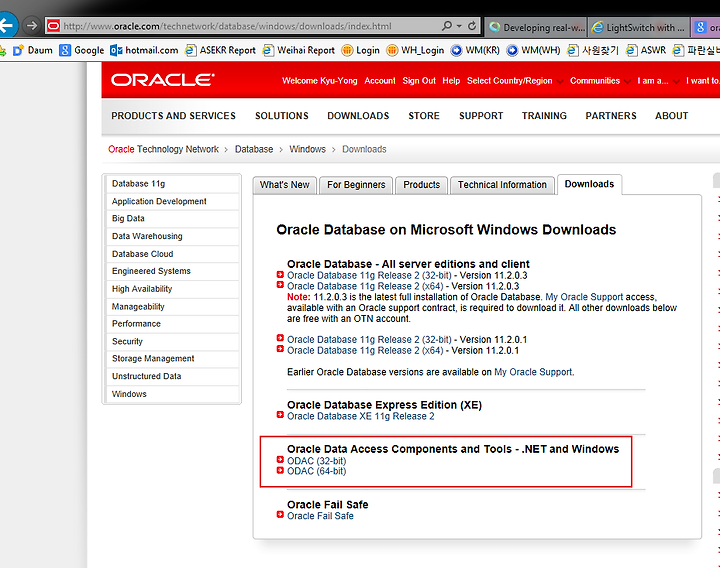Open the ASWR bookmark
This screenshot has width=720, height=568.
pyautogui.click(x=646, y=50)
